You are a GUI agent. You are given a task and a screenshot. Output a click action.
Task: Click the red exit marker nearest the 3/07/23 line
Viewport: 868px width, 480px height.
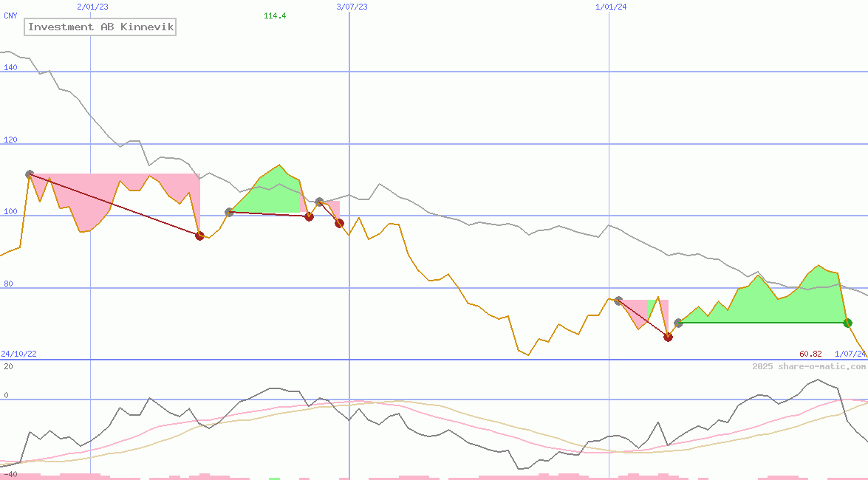tap(339, 223)
